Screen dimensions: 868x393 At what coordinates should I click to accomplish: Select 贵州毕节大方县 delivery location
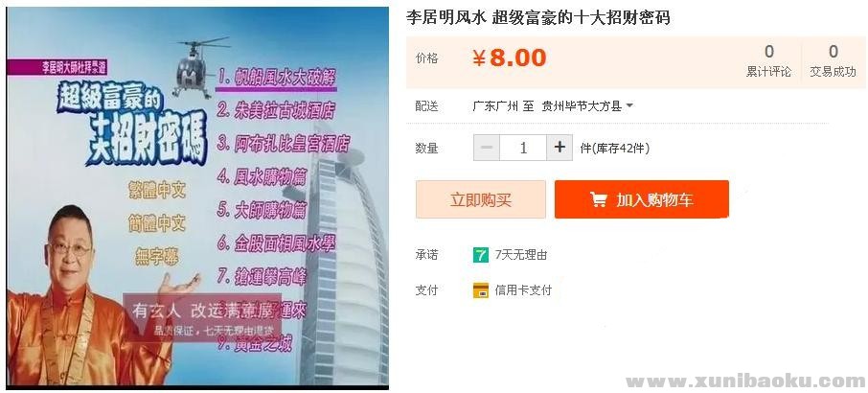[x=582, y=105]
